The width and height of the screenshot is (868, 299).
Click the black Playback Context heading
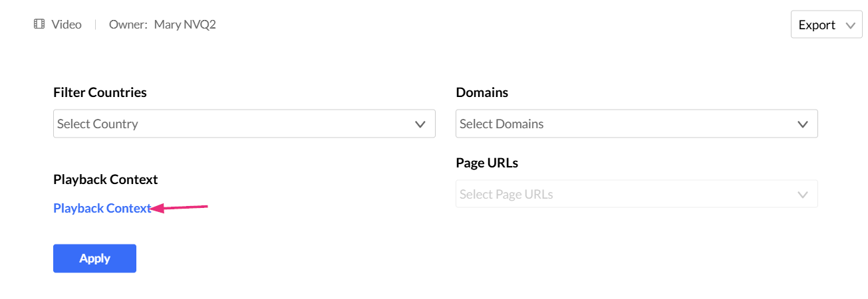coord(105,179)
